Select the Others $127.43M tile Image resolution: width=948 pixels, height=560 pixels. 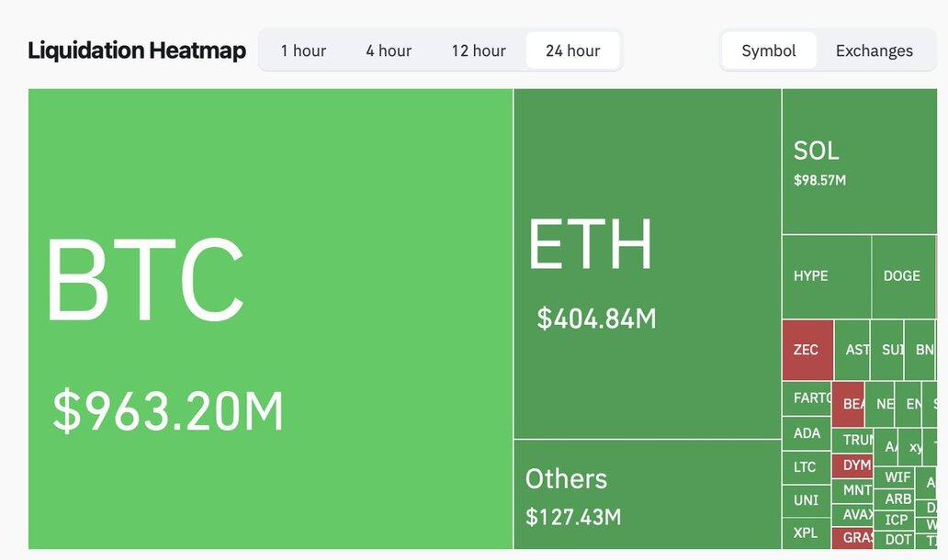(x=648, y=495)
